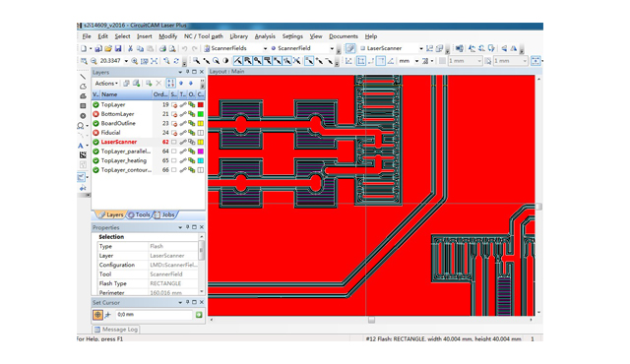Image resolution: width=630 pixels, height=364 pixels.
Task: Click the green go button in Set Cursor
Action: point(199,315)
